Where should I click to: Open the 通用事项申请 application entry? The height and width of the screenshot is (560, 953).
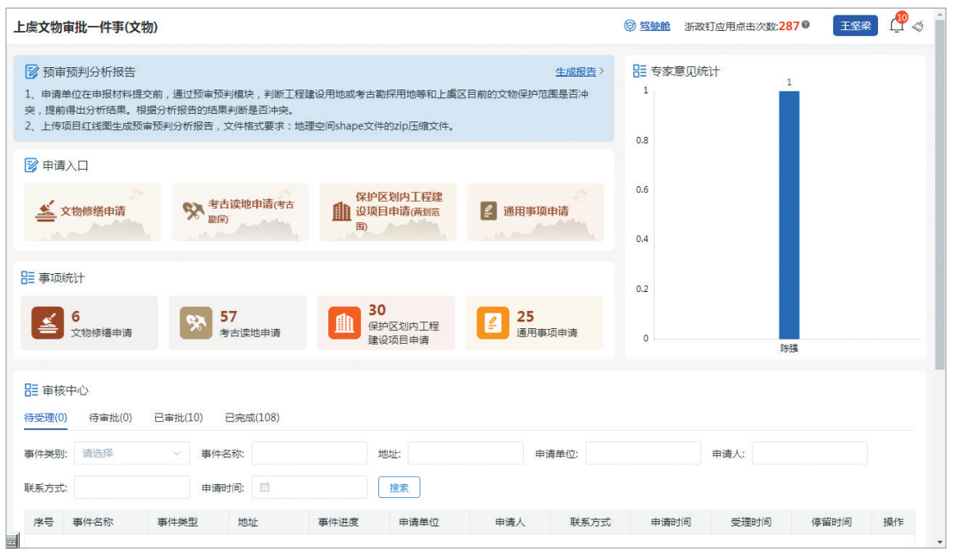535,212
